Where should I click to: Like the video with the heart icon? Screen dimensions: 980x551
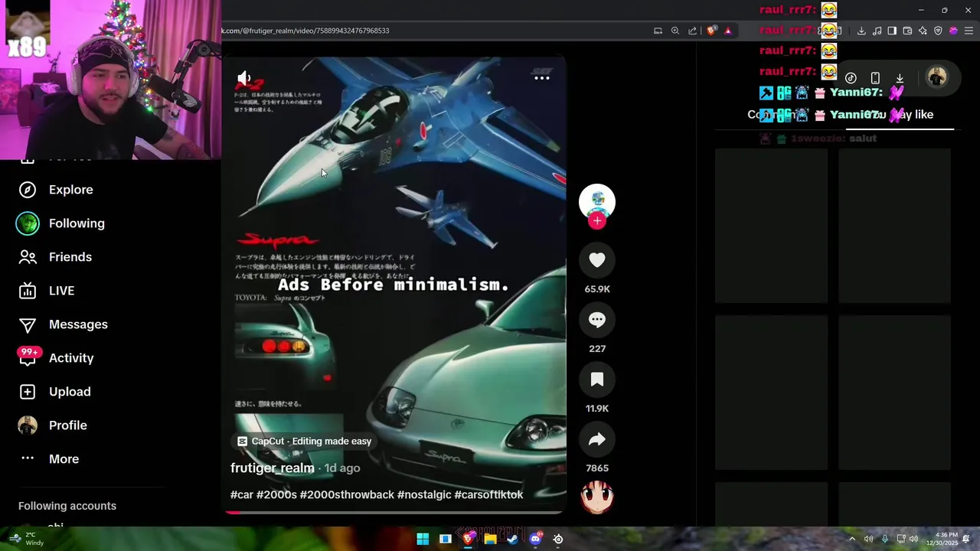[597, 260]
